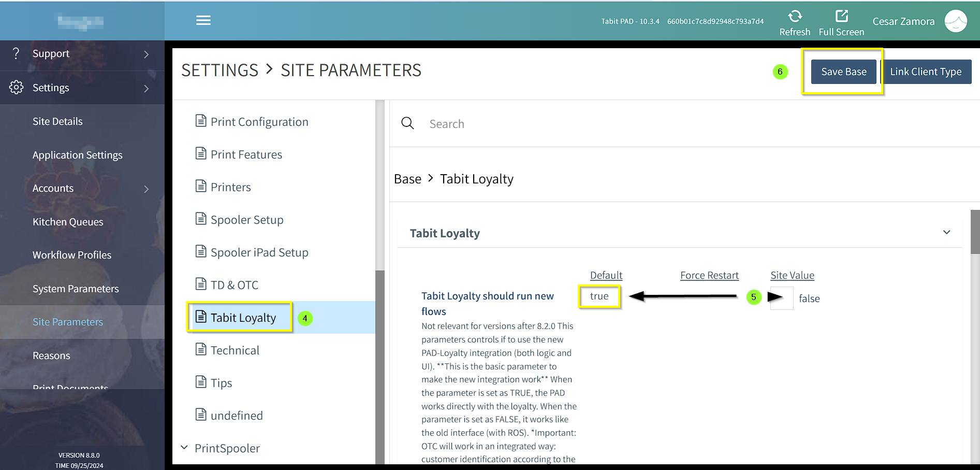980x470 pixels.
Task: Click the Save Base button
Action: click(843, 72)
